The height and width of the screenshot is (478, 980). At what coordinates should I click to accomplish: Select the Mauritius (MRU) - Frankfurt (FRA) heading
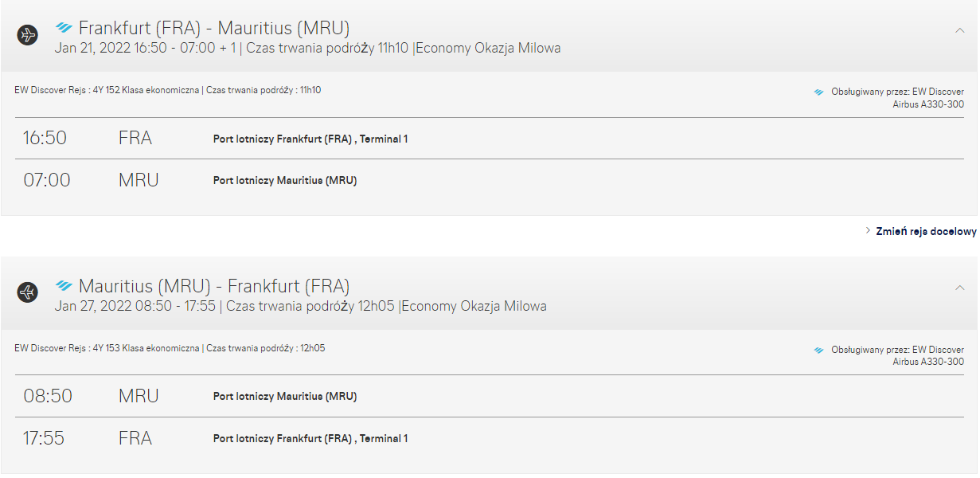tap(214, 286)
